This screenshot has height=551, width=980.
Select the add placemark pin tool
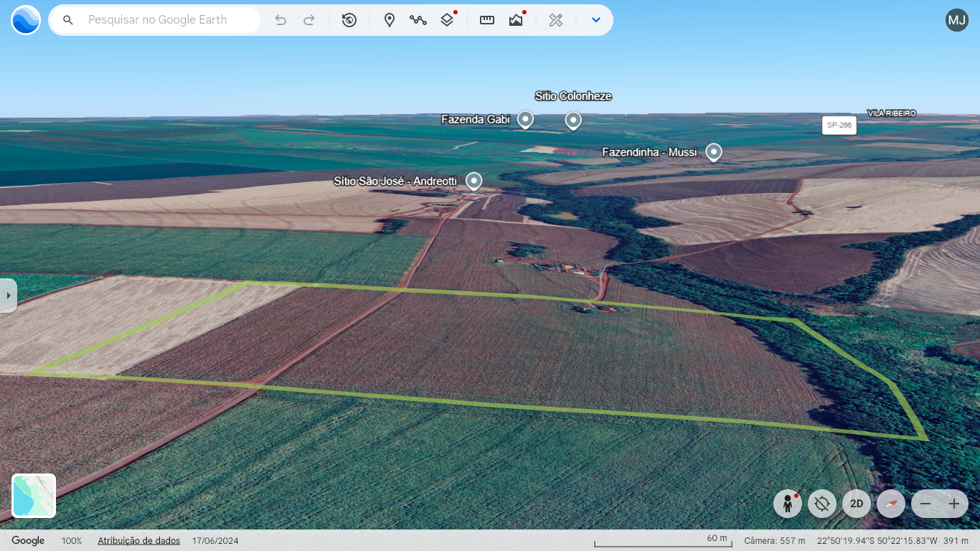click(390, 20)
